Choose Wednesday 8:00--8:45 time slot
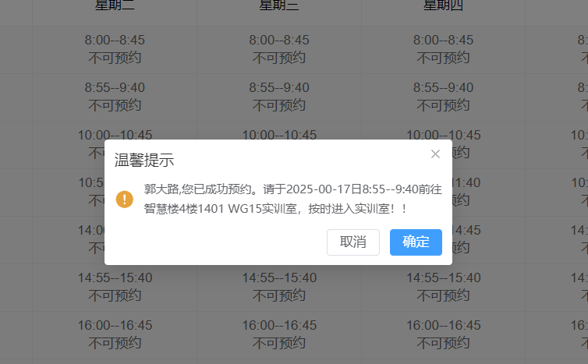Viewport: 588px width, 364px height. (x=279, y=48)
